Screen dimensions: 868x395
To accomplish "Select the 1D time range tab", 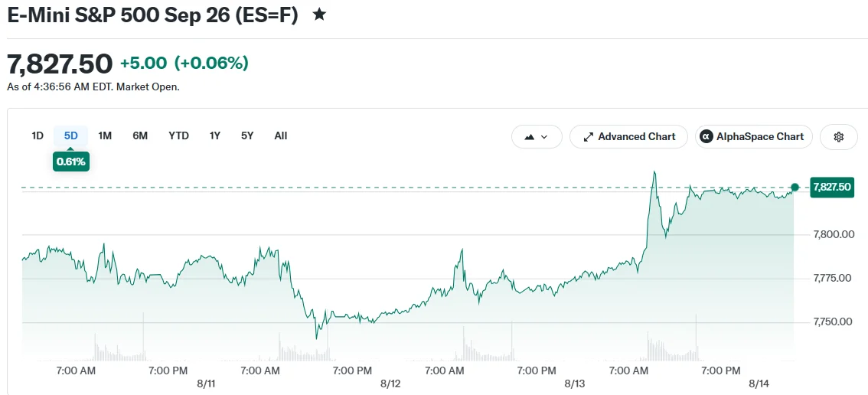I will 38,135.
